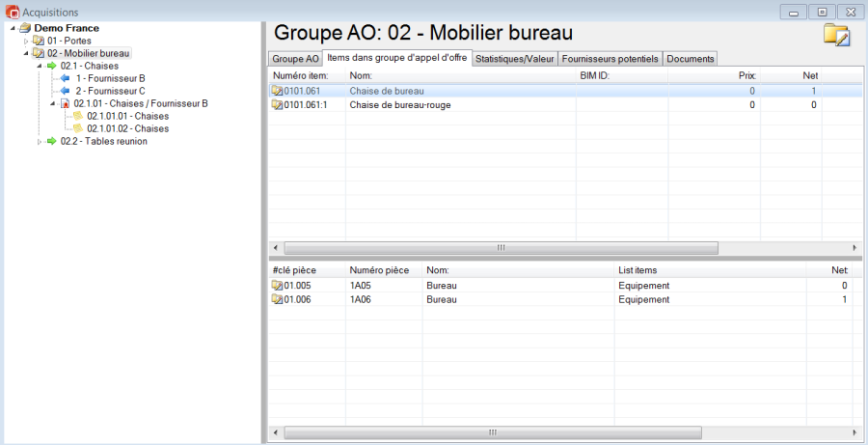Screen dimensions: 868x445
Task: Open the Fournisseurs potentiels tab
Action: tap(610, 59)
